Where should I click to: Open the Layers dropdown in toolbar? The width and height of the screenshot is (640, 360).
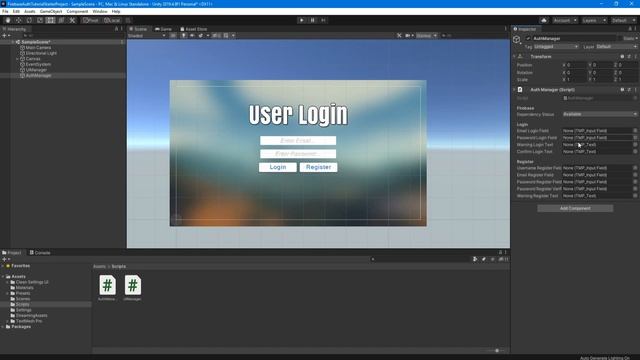tap(593, 20)
